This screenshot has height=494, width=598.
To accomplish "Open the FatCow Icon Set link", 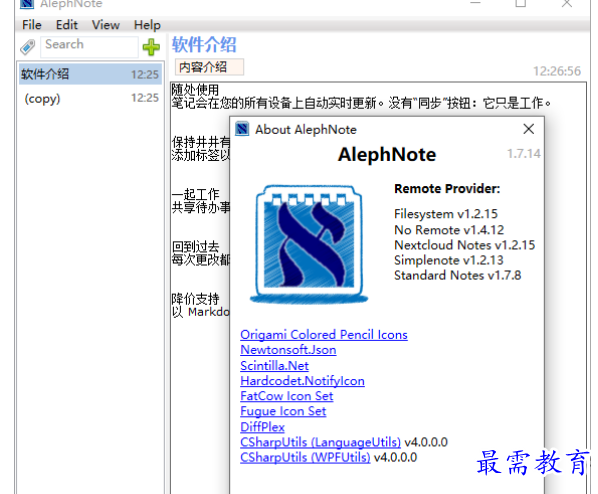I will [x=287, y=396].
